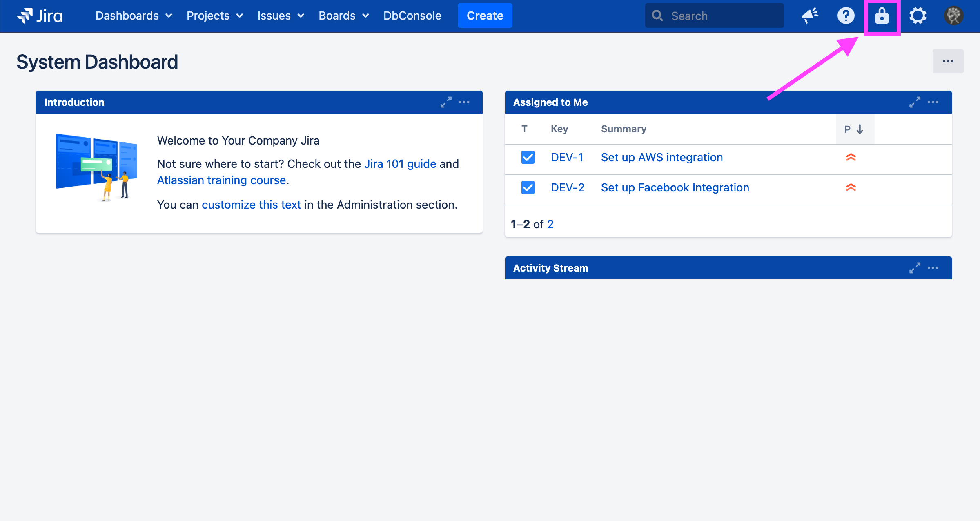The width and height of the screenshot is (980, 521).
Task: Sort by the P priority column
Action: [854, 129]
